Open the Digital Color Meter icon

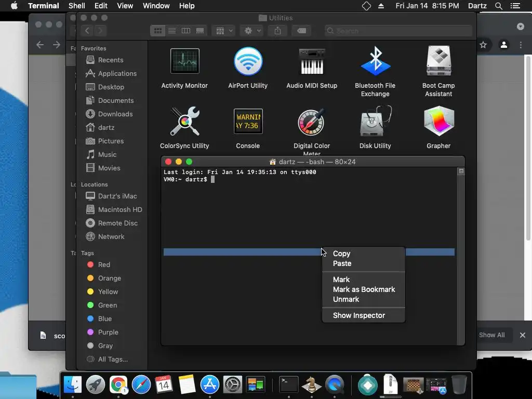coord(312,122)
